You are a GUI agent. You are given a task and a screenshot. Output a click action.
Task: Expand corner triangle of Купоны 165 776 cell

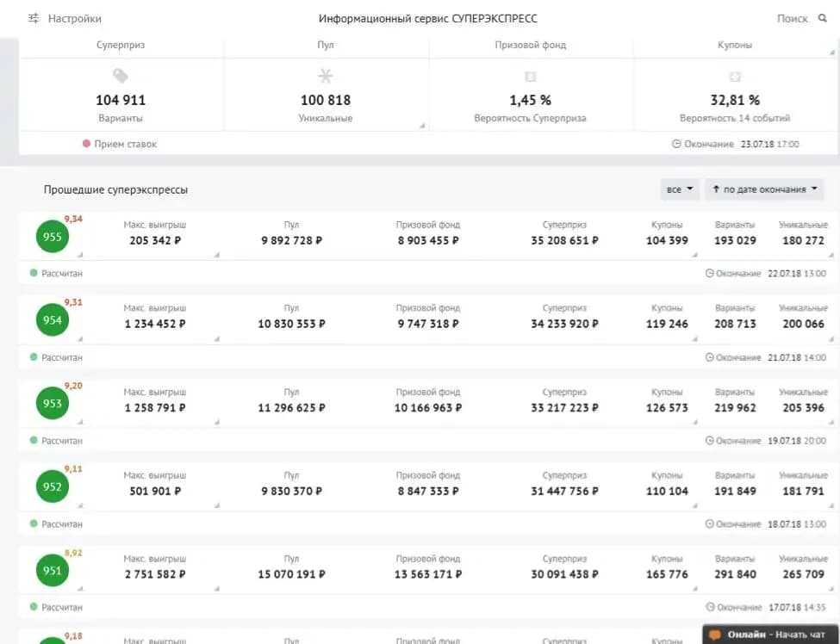tap(694, 589)
